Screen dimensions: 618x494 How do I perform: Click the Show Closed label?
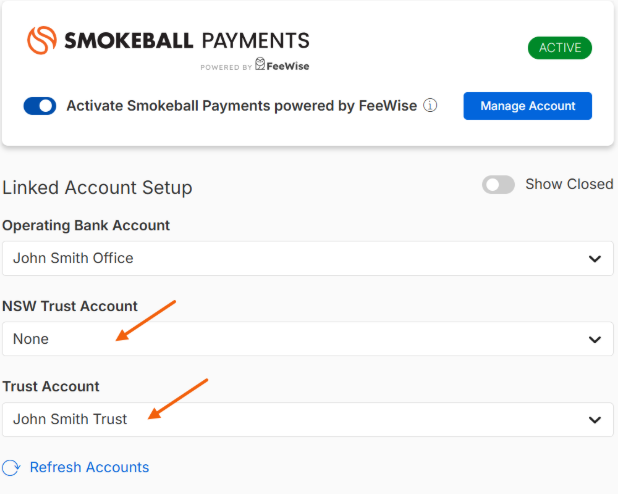click(569, 184)
